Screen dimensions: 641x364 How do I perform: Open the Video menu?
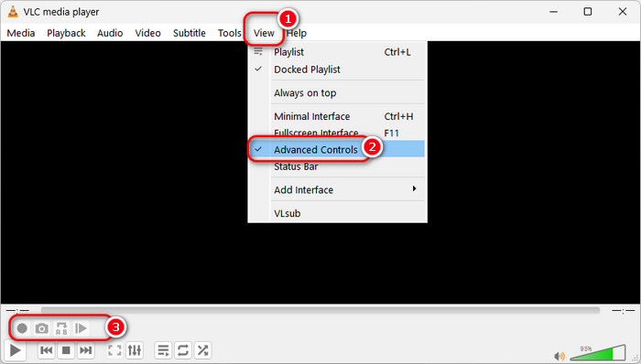pyautogui.click(x=147, y=33)
